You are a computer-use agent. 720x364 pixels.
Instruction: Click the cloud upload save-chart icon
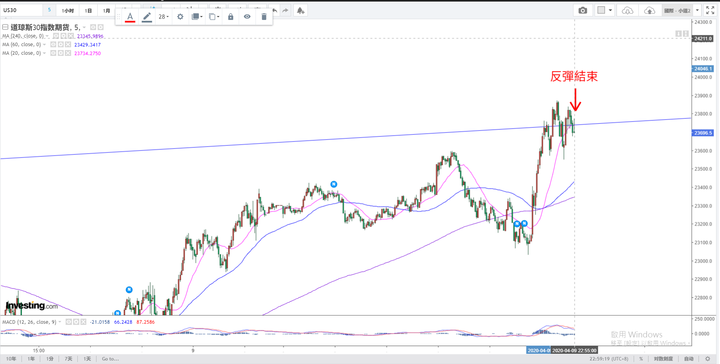[649, 10]
